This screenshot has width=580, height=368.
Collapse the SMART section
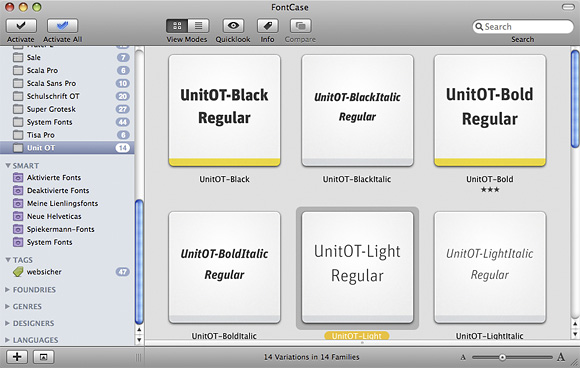(x=8, y=165)
